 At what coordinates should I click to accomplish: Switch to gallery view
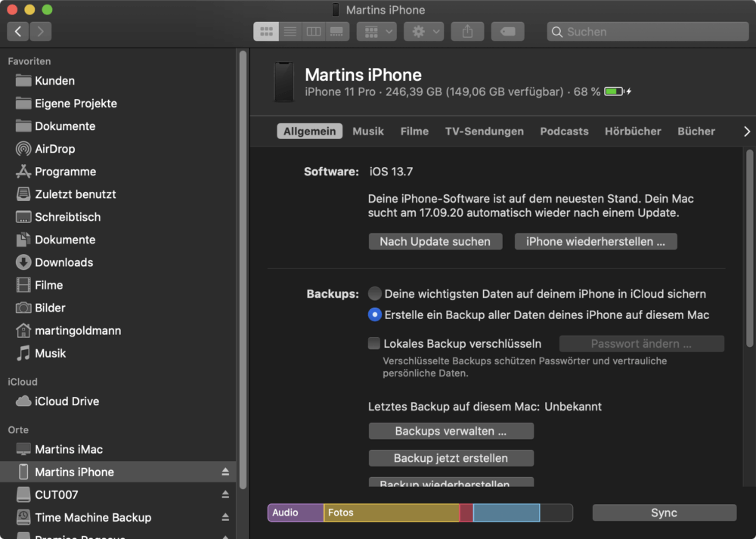pos(336,32)
